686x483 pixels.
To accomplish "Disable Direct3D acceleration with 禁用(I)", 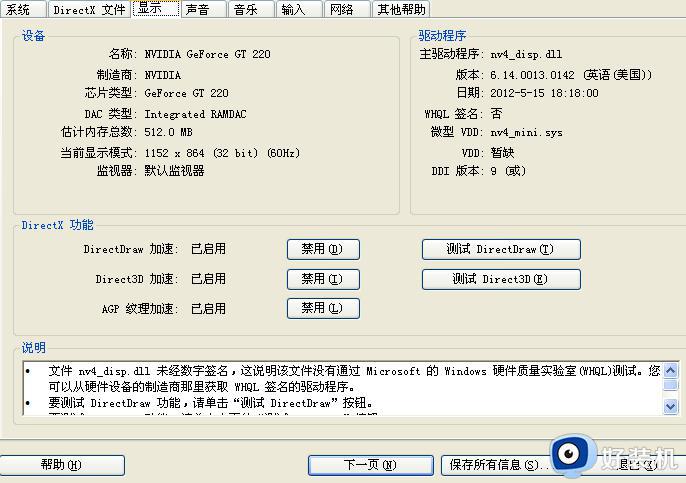I will (x=323, y=279).
